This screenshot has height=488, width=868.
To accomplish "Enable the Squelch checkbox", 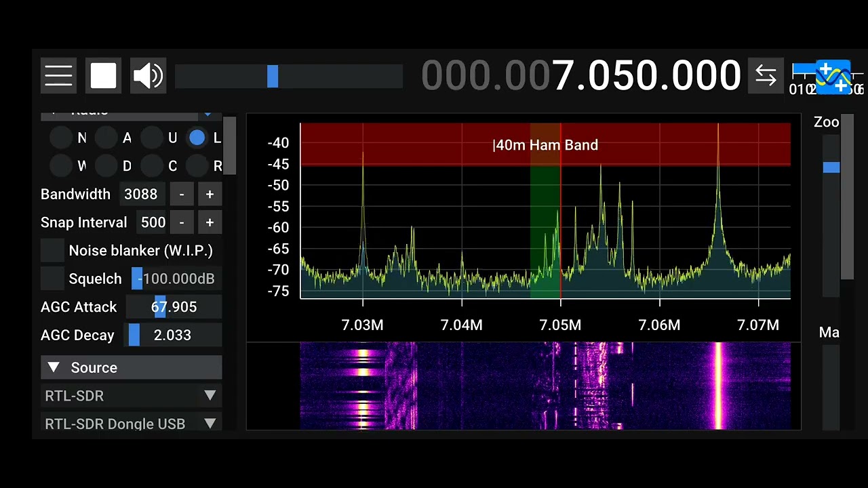I will click(x=52, y=279).
